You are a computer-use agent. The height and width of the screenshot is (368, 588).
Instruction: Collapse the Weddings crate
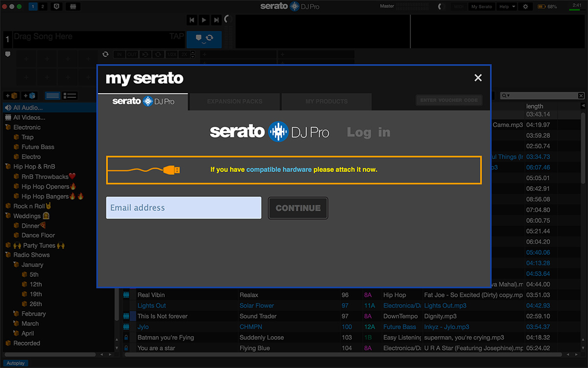(8, 215)
